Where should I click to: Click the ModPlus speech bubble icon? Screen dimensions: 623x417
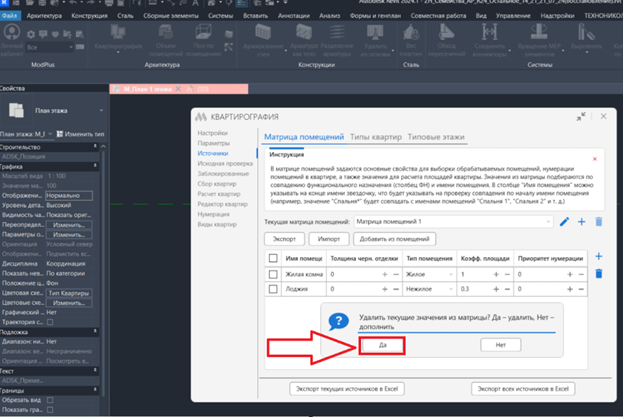(43, 35)
